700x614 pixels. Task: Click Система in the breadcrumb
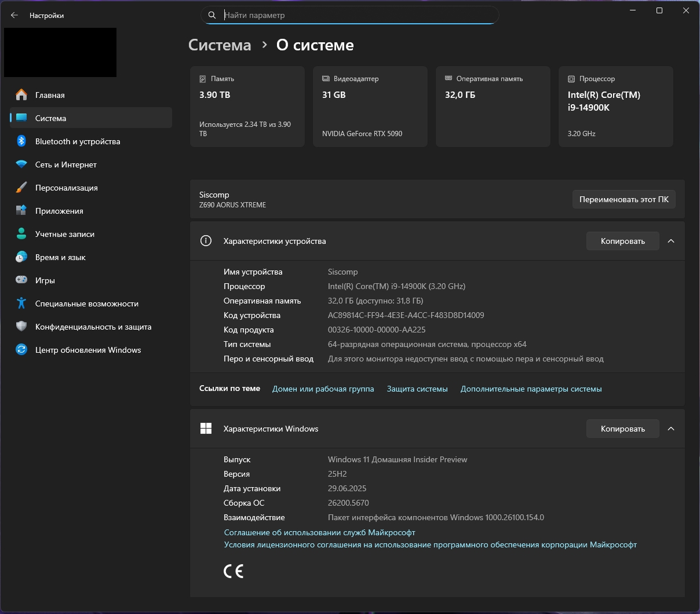coord(220,45)
